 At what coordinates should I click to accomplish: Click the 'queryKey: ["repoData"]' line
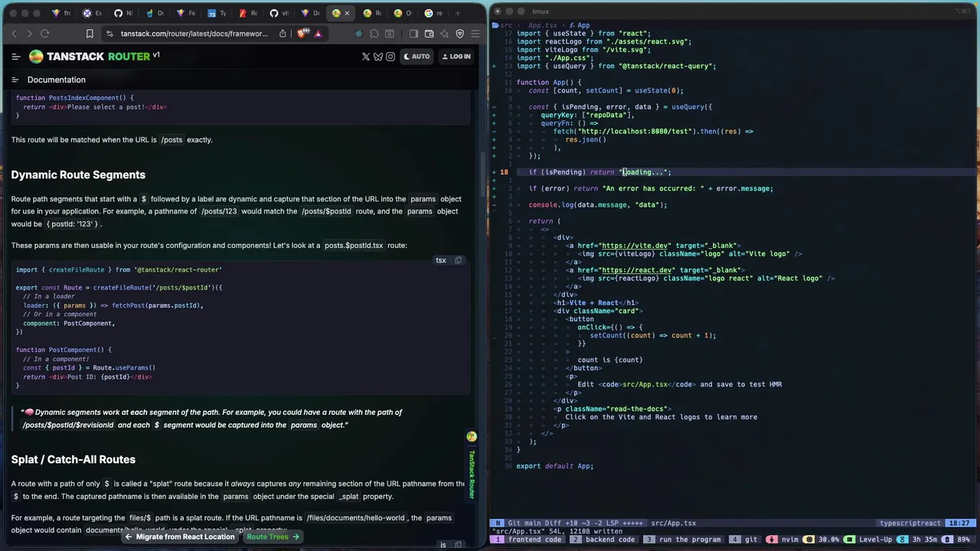(587, 115)
